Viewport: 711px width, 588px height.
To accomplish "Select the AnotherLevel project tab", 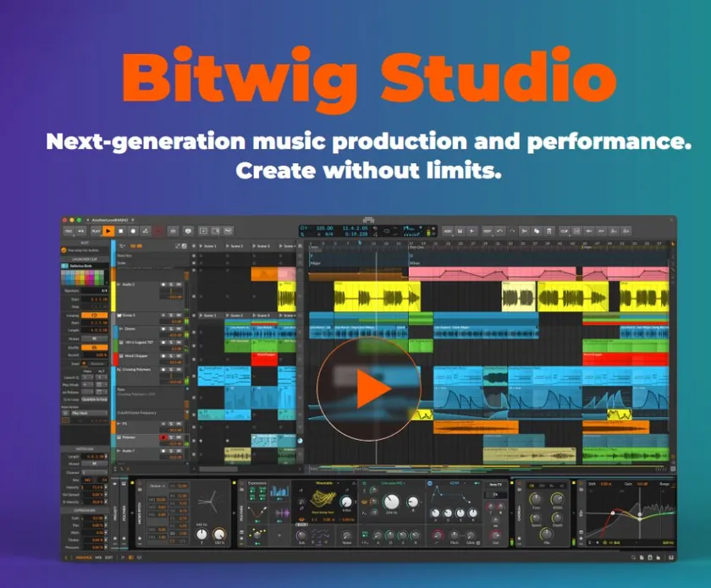I will [x=110, y=220].
